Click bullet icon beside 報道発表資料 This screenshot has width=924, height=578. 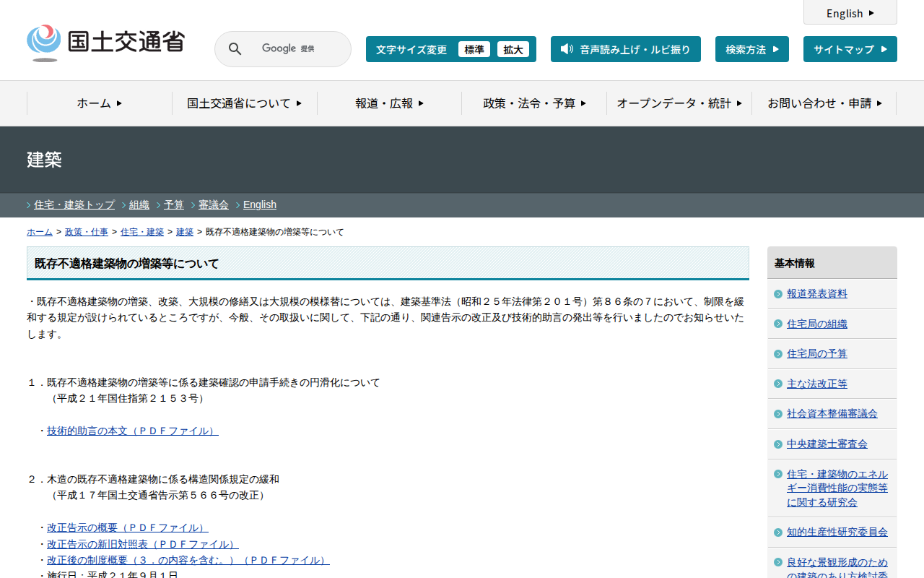[x=777, y=294]
